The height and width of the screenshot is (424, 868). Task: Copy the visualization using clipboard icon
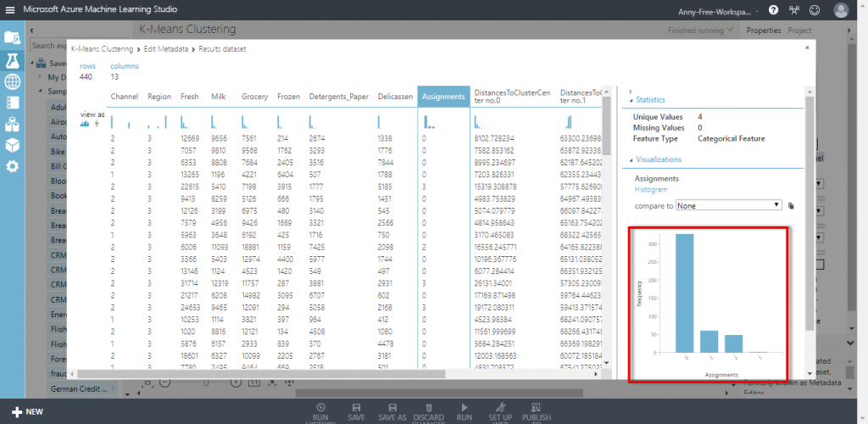[791, 206]
